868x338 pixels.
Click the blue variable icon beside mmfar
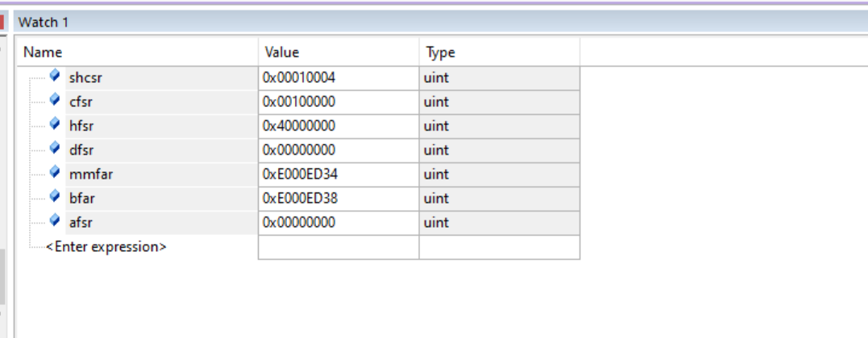click(x=55, y=173)
